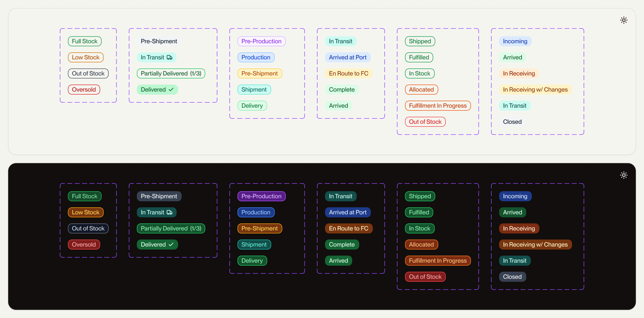
Task: Click the dark In Stock badge
Action: [x=420, y=228]
